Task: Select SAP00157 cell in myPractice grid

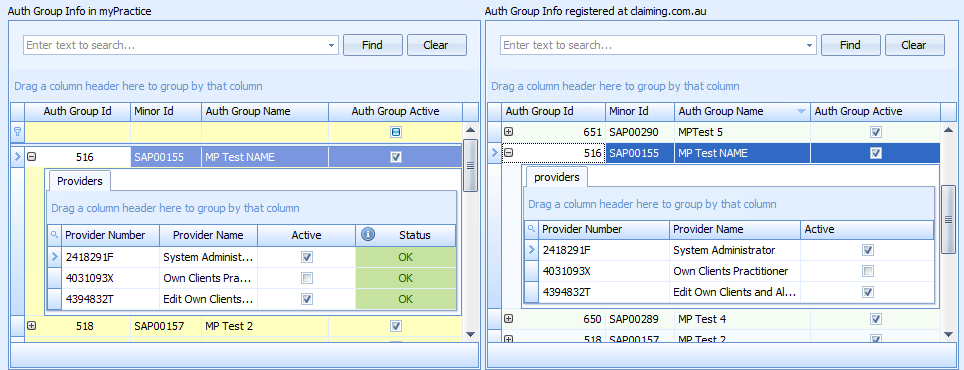Action: [x=166, y=326]
